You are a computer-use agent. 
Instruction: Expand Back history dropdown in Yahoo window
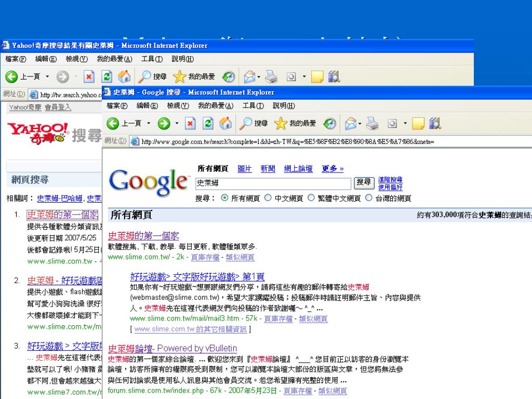(x=47, y=77)
